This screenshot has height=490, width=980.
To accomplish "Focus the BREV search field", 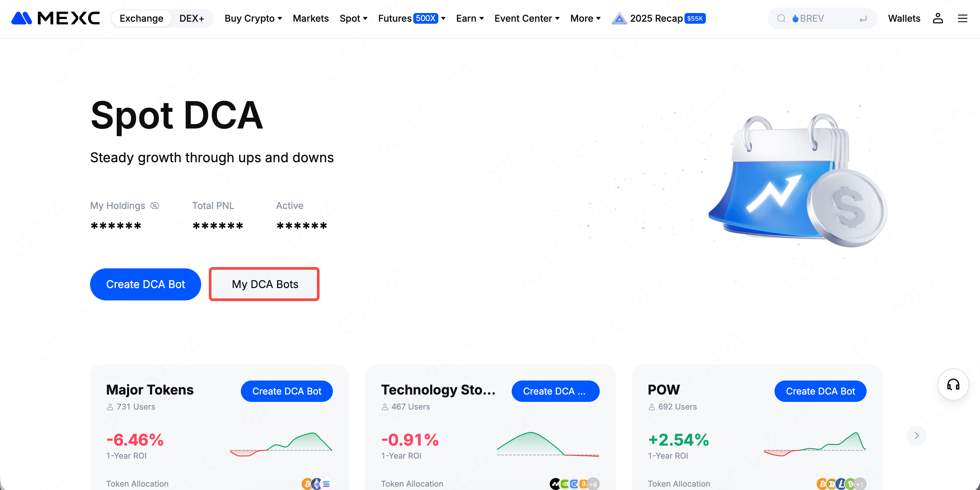I will click(x=822, y=18).
